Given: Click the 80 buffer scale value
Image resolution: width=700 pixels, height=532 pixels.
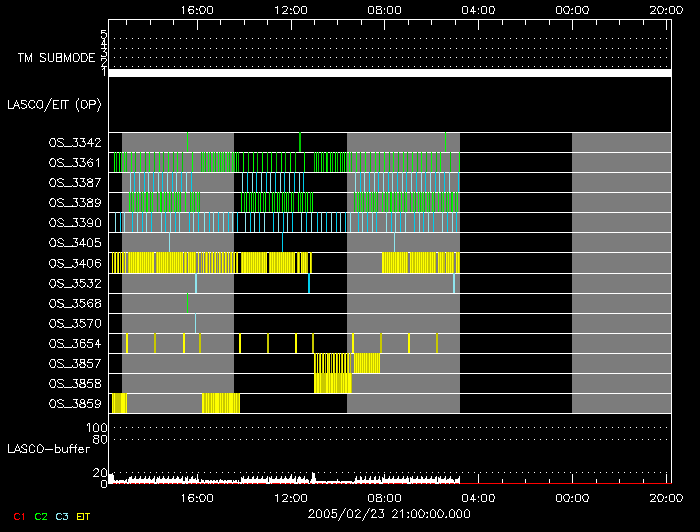Looking at the screenshot, I should (x=100, y=440).
